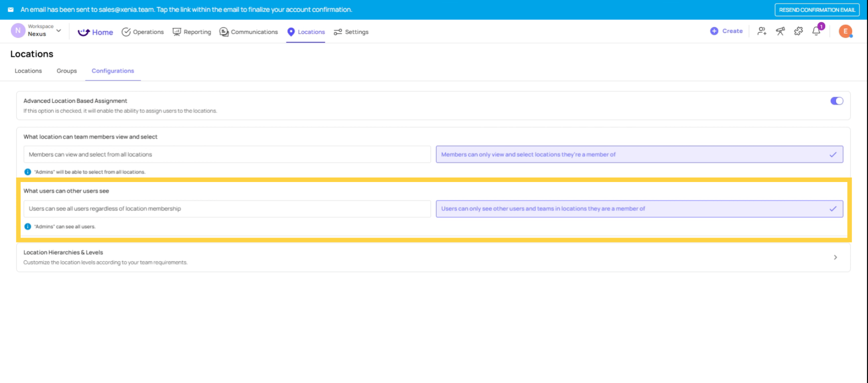
Task: Click the Locations pin icon
Action: (x=291, y=32)
